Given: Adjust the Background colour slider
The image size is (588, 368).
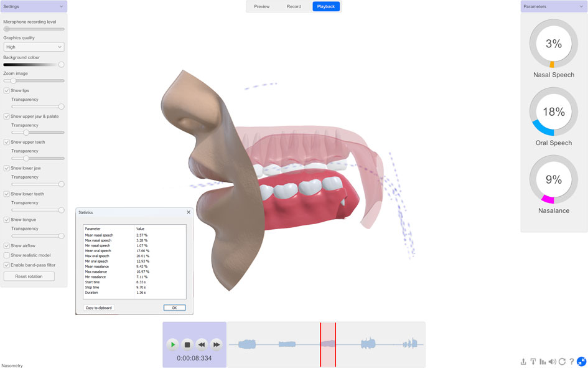Looking at the screenshot, I should click(34, 65).
